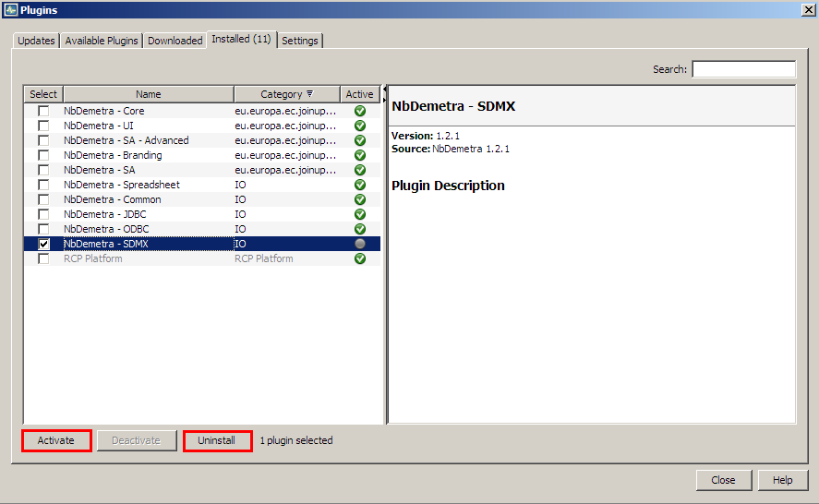Click the Uninstall button
The width and height of the screenshot is (819, 504).
217,441
